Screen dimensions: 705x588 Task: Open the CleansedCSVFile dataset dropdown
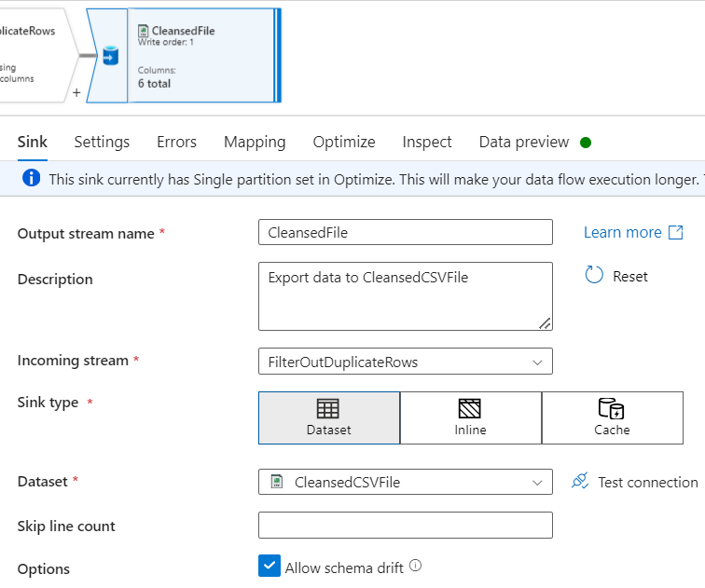coord(406,482)
